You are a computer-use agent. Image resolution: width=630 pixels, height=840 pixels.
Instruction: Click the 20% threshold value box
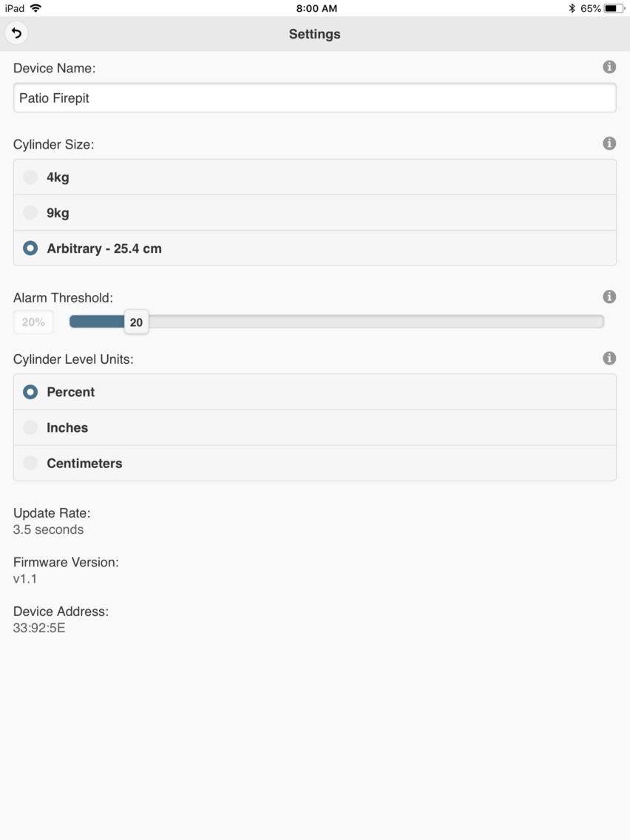pos(33,322)
